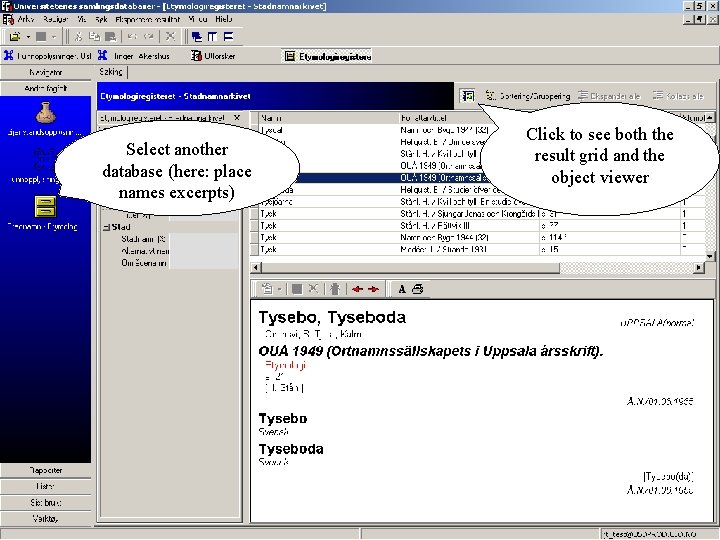Toggle the result grid and object viewer icon
Viewport: 720px width, 540px height.
(x=467, y=96)
